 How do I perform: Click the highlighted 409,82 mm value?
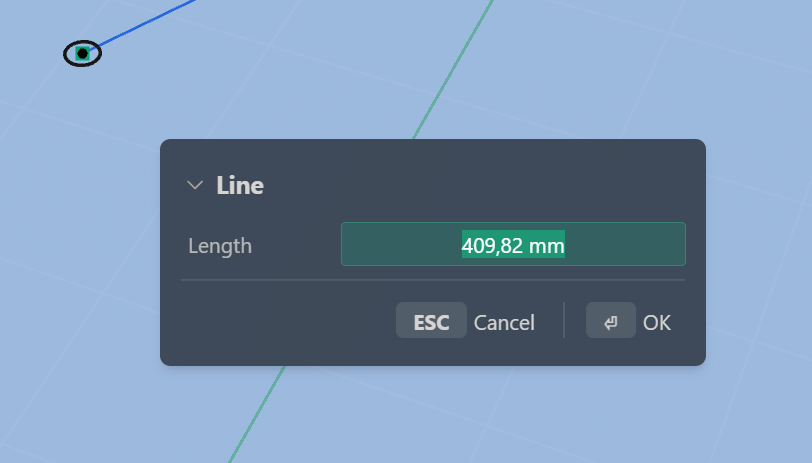click(513, 244)
